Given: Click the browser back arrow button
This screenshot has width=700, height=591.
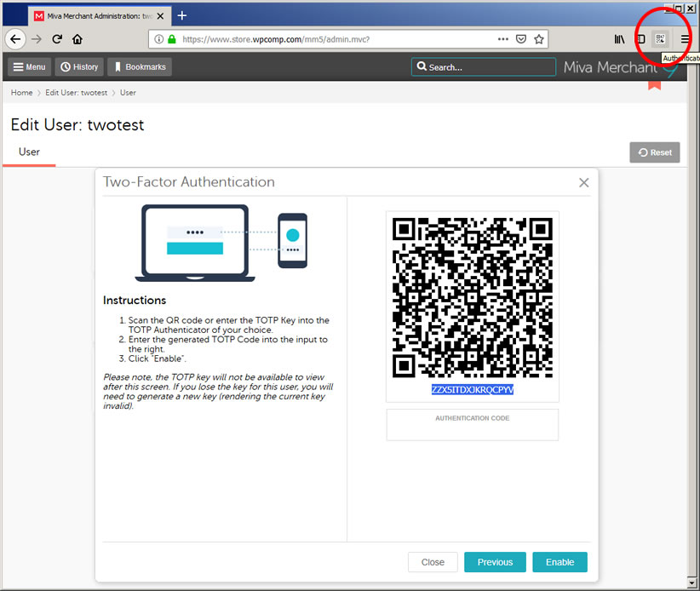Looking at the screenshot, I should coord(14,39).
